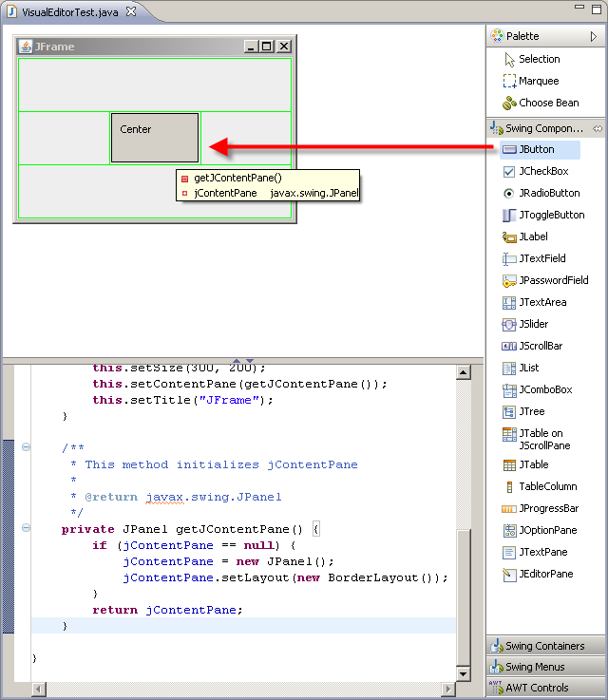608x700 pixels.
Task: Click getJContentPane() in the tooltip
Action: (237, 179)
